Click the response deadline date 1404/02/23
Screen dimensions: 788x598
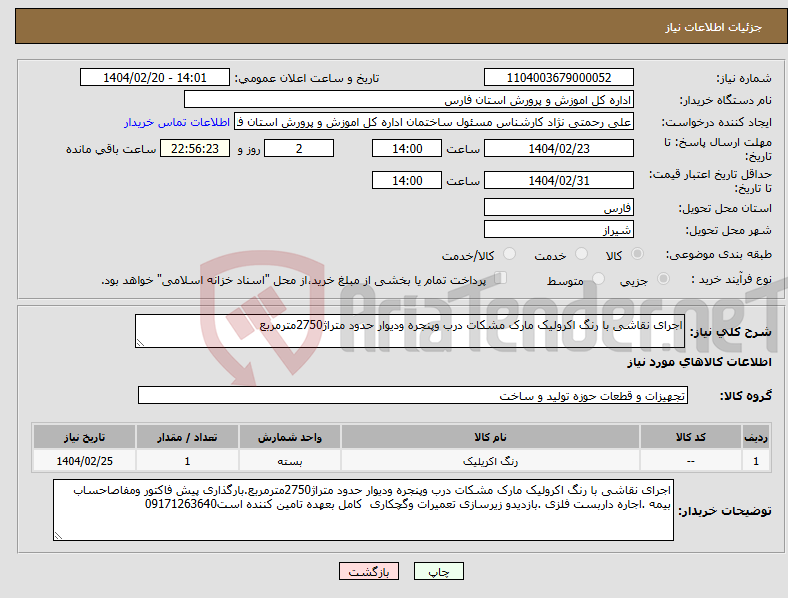point(558,148)
